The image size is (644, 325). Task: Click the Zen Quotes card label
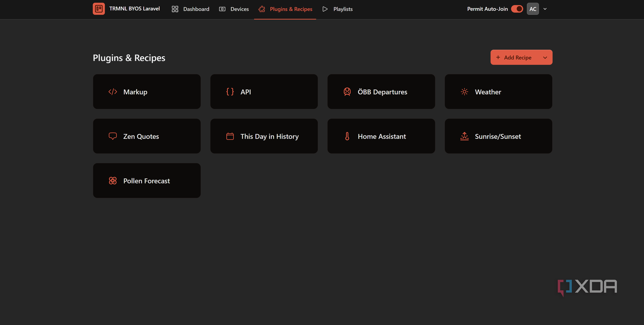click(141, 136)
